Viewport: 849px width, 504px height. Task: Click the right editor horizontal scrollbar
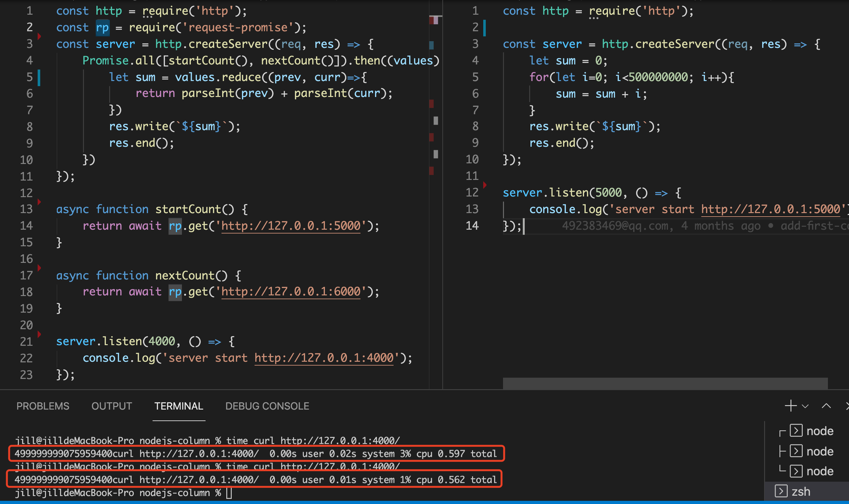[665, 383]
